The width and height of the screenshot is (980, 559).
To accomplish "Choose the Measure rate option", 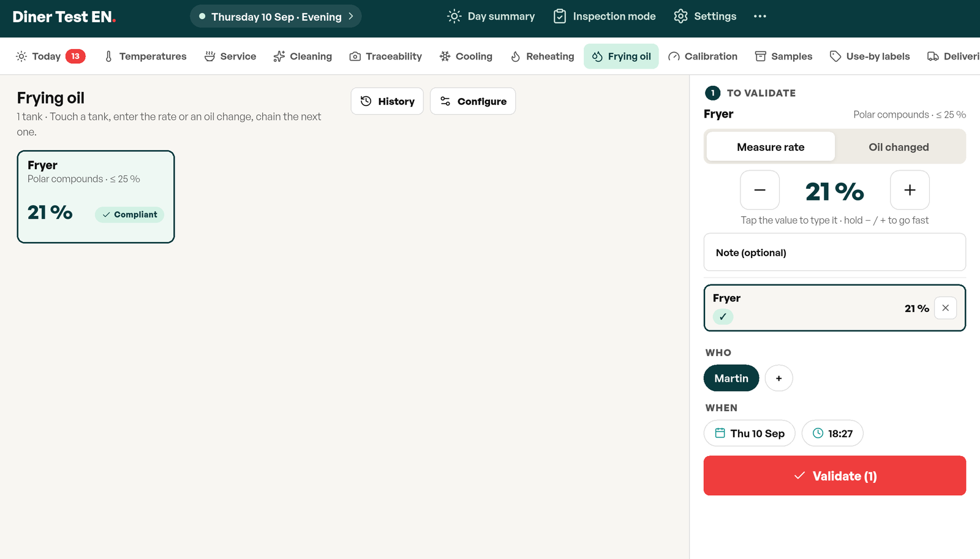I will (771, 147).
